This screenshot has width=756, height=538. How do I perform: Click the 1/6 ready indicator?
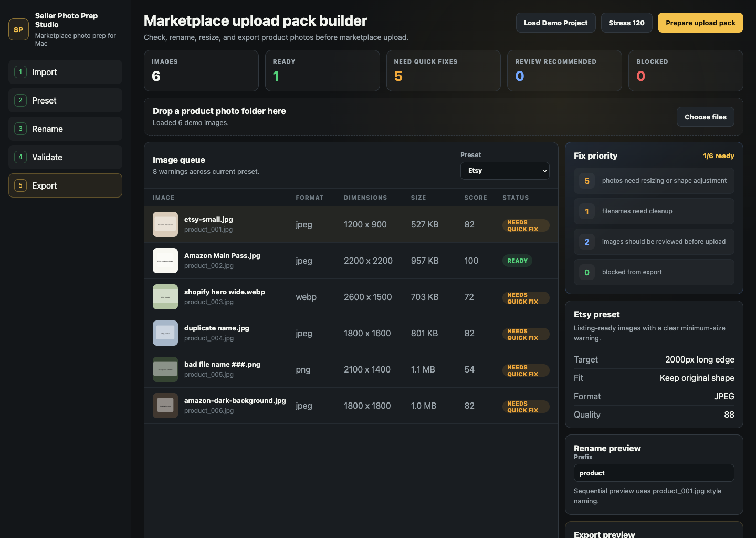click(x=718, y=156)
